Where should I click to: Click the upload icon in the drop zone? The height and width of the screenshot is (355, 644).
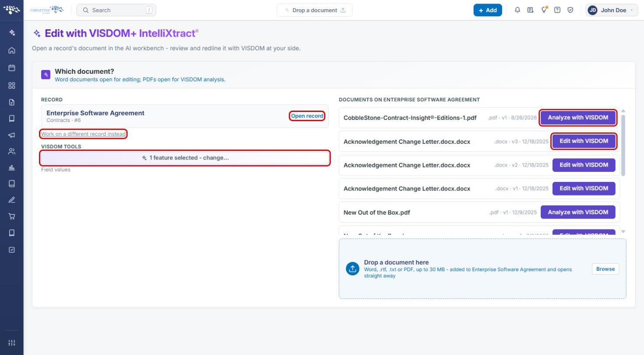(x=352, y=269)
